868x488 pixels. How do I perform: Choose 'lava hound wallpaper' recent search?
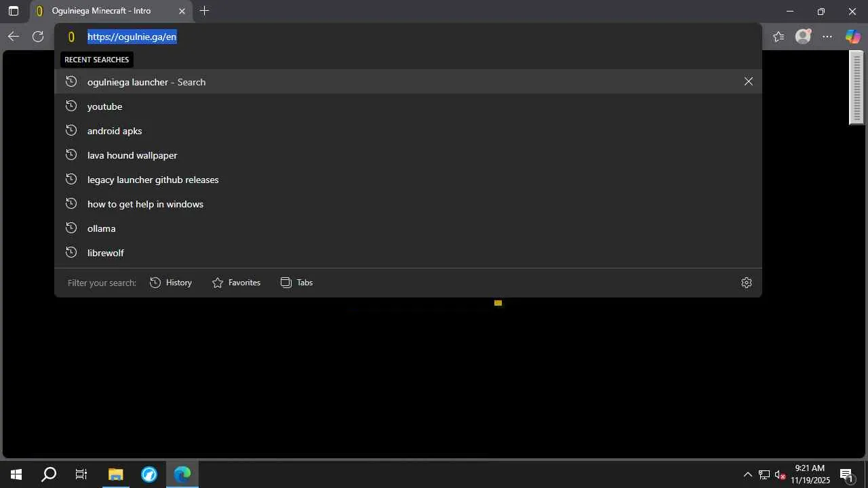pos(408,155)
